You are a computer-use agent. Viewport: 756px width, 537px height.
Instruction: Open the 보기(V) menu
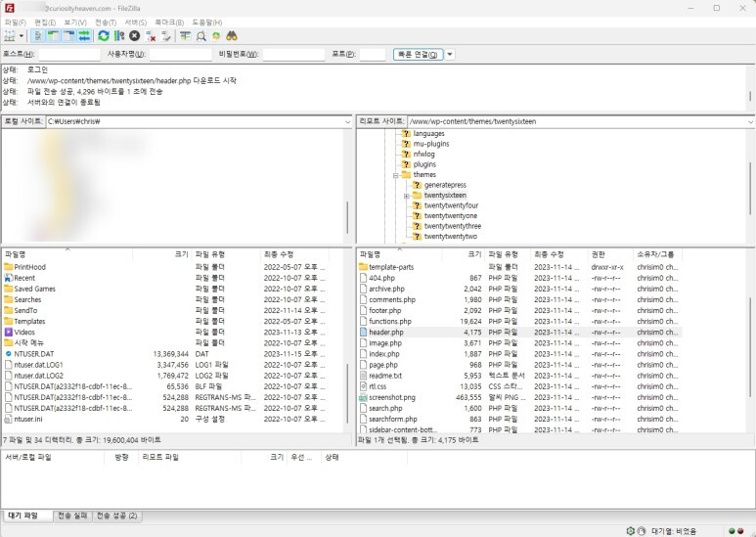pyautogui.click(x=75, y=22)
